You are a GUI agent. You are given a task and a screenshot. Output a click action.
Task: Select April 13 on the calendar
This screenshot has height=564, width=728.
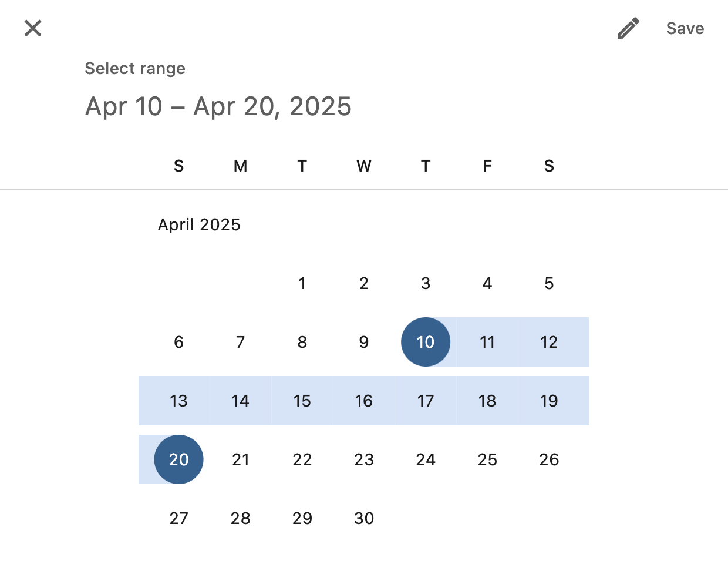tap(179, 401)
